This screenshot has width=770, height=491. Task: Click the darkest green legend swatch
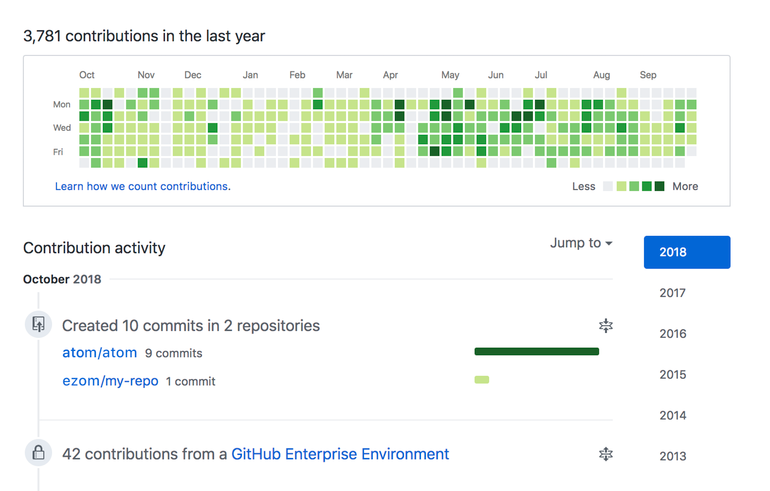click(659, 186)
